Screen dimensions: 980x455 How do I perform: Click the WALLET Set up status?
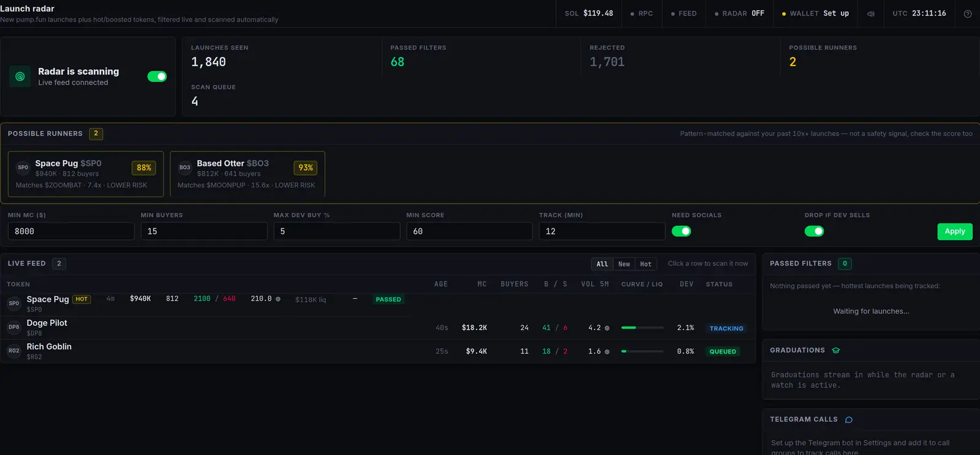tap(815, 13)
